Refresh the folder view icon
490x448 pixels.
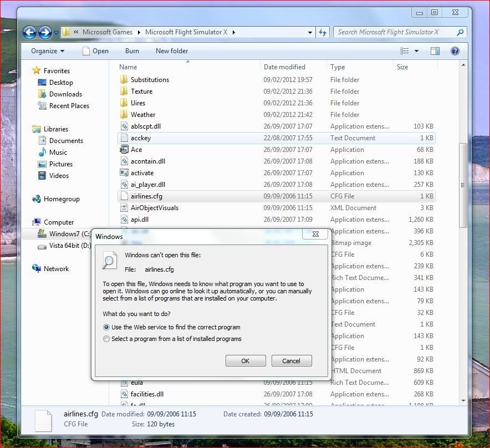pyautogui.click(x=323, y=32)
